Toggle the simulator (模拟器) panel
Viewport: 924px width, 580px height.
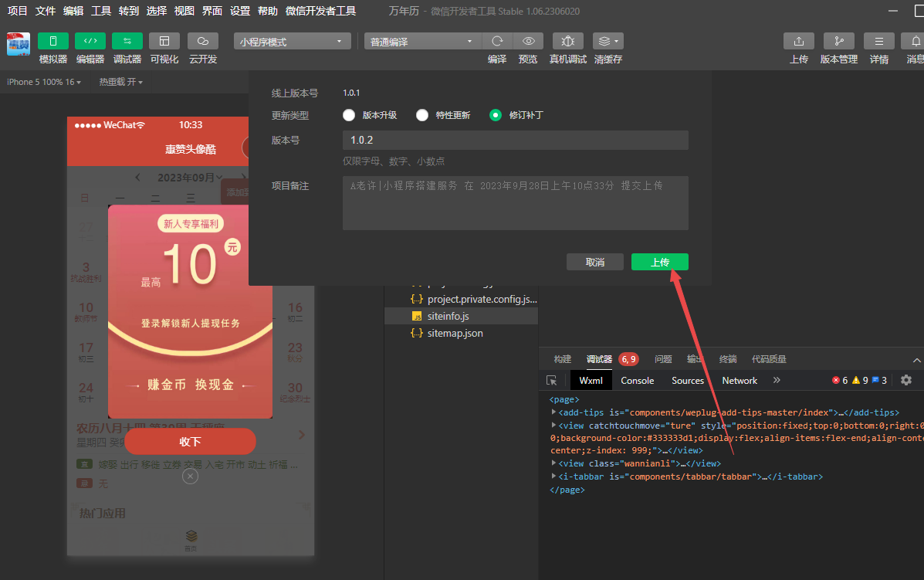pos(53,41)
